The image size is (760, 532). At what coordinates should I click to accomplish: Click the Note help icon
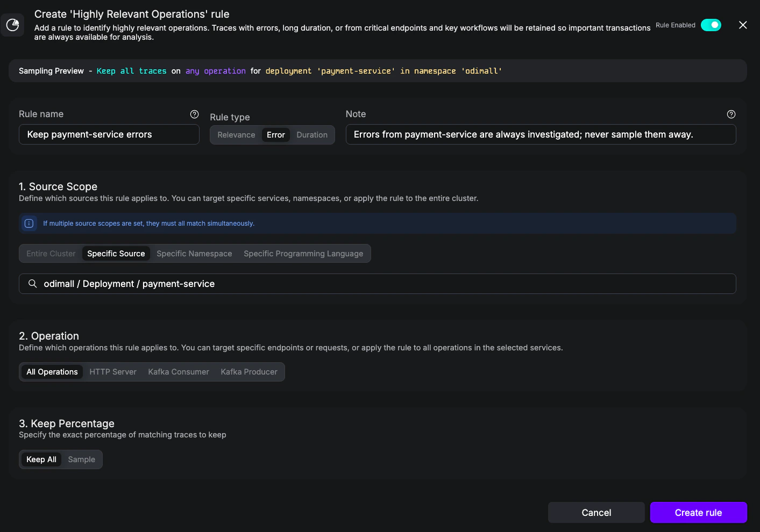pyautogui.click(x=731, y=114)
